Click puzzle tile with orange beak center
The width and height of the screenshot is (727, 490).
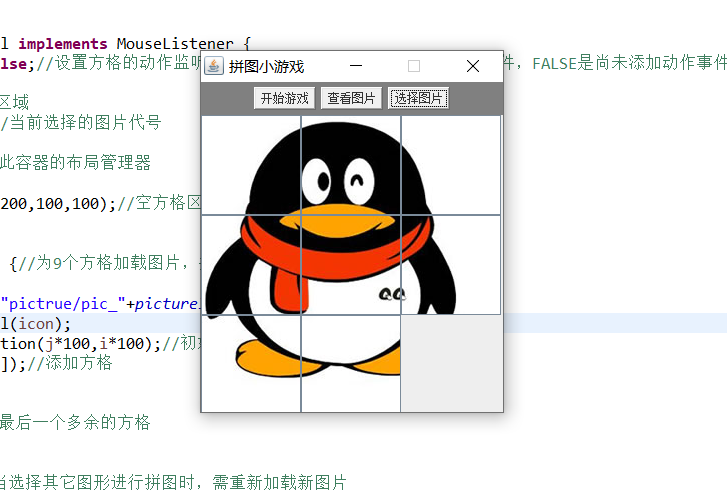tap(351, 265)
